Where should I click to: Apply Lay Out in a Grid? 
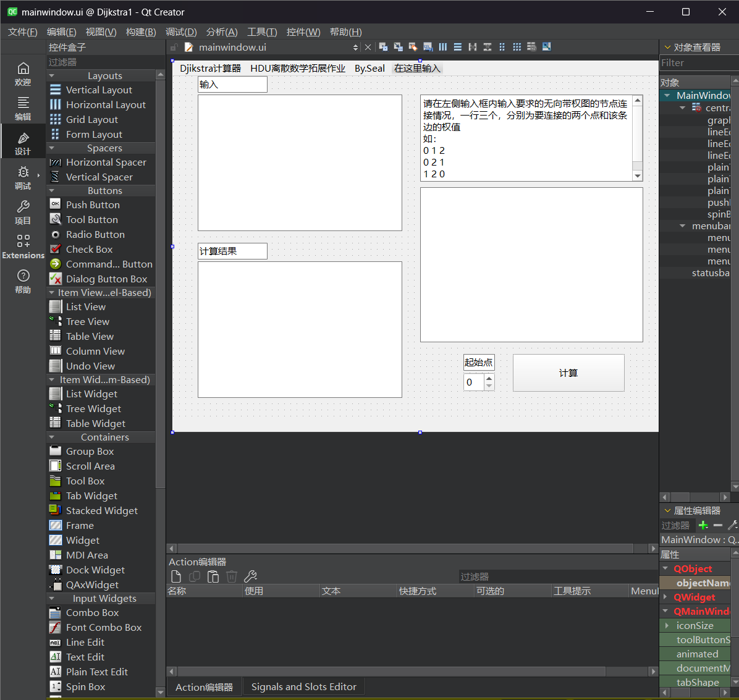517,47
